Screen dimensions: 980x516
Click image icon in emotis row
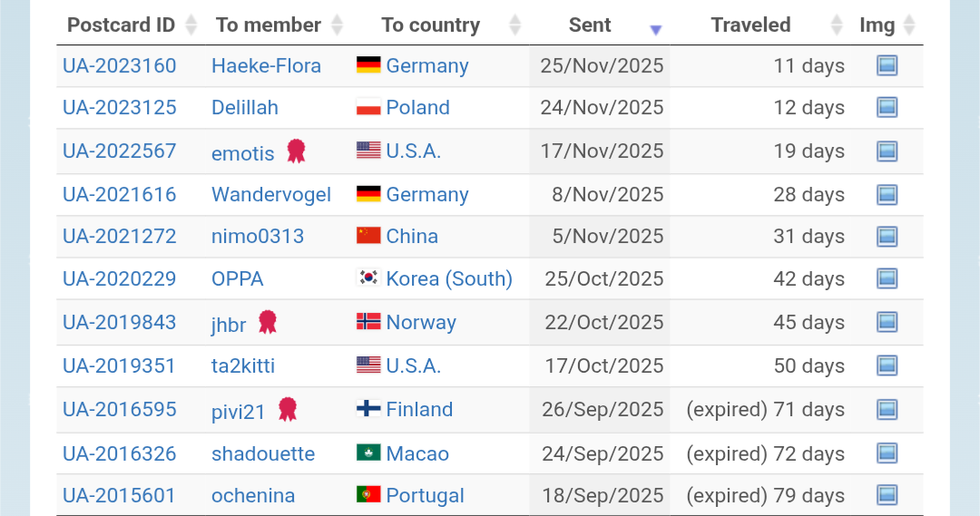tap(887, 151)
